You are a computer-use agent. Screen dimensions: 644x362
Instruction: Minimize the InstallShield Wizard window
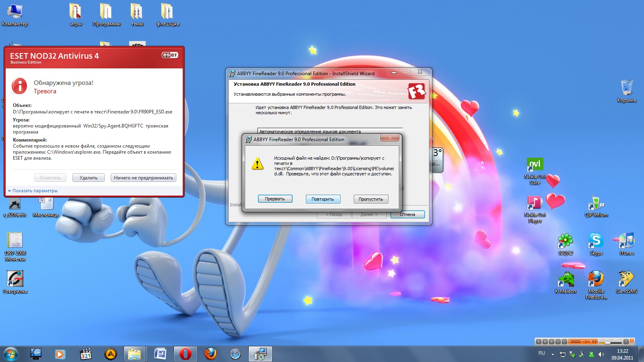[394, 72]
